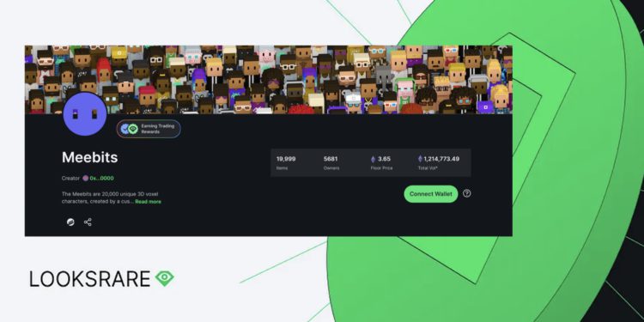Screen dimensions: 644x322
Task: Click the Meebits characters banner image
Action: click(x=268, y=80)
